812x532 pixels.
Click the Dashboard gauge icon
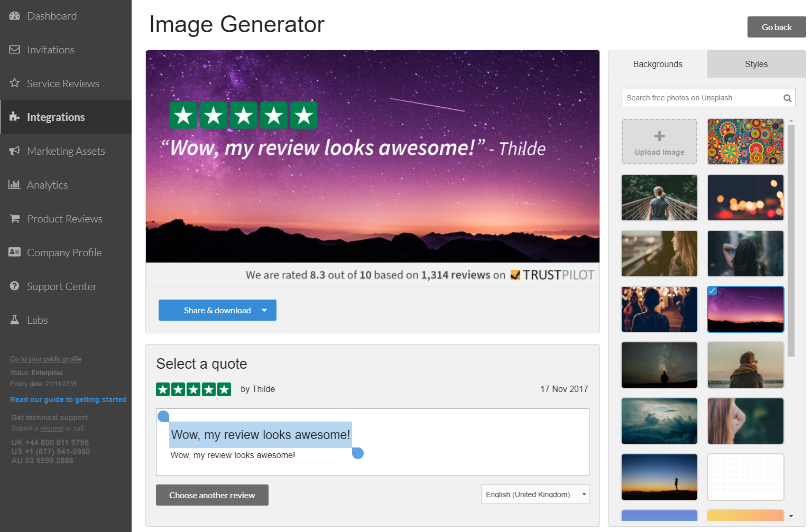pyautogui.click(x=15, y=16)
